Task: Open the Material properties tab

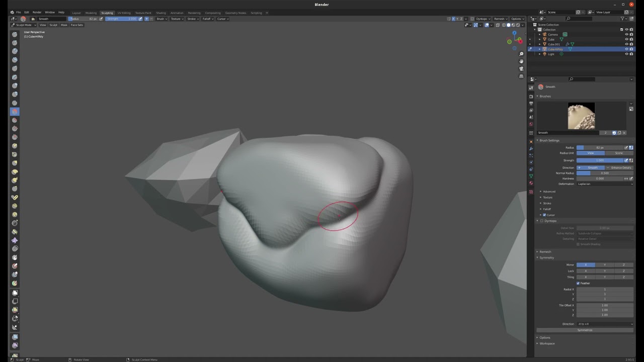Action: pyautogui.click(x=531, y=183)
